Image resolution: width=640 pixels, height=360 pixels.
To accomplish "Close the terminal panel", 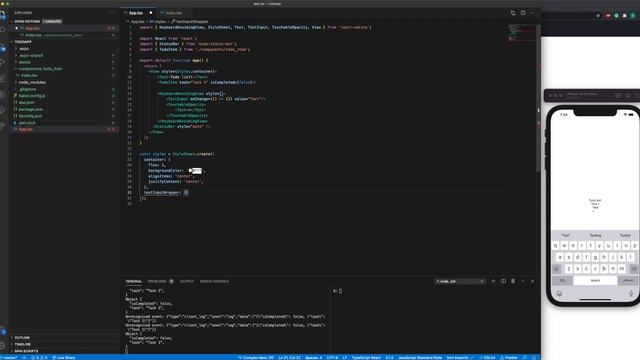I will pos(533,281).
